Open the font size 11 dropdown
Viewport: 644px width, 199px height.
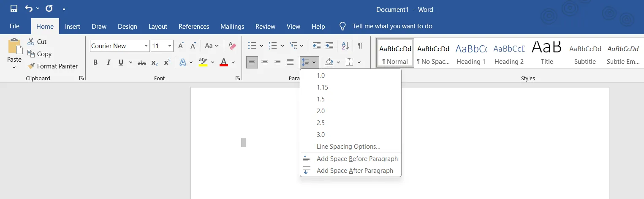pyautogui.click(x=170, y=46)
